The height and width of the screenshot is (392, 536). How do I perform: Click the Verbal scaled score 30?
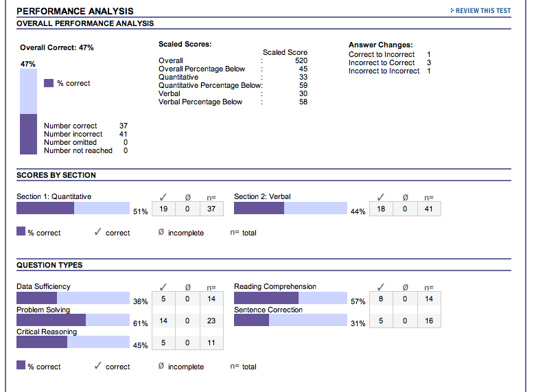click(x=303, y=93)
